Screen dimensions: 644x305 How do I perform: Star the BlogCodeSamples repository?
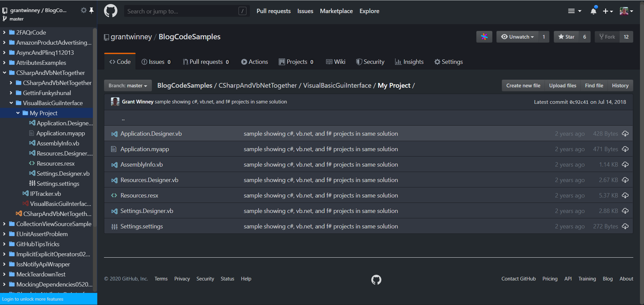pyautogui.click(x=566, y=37)
